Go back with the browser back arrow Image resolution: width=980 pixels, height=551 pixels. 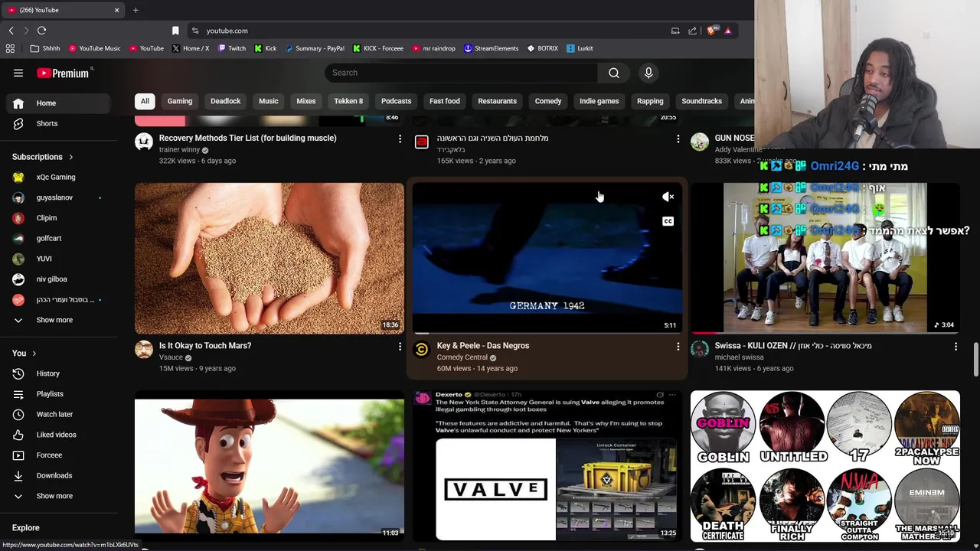(x=11, y=31)
